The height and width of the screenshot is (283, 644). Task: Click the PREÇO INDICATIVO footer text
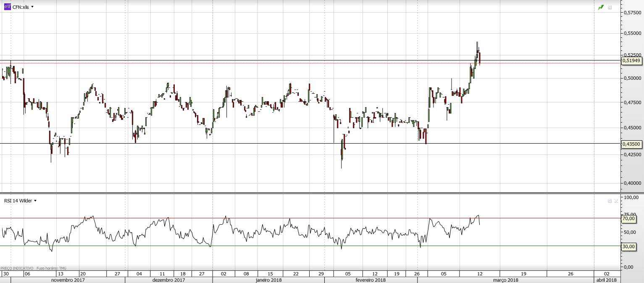point(17,268)
